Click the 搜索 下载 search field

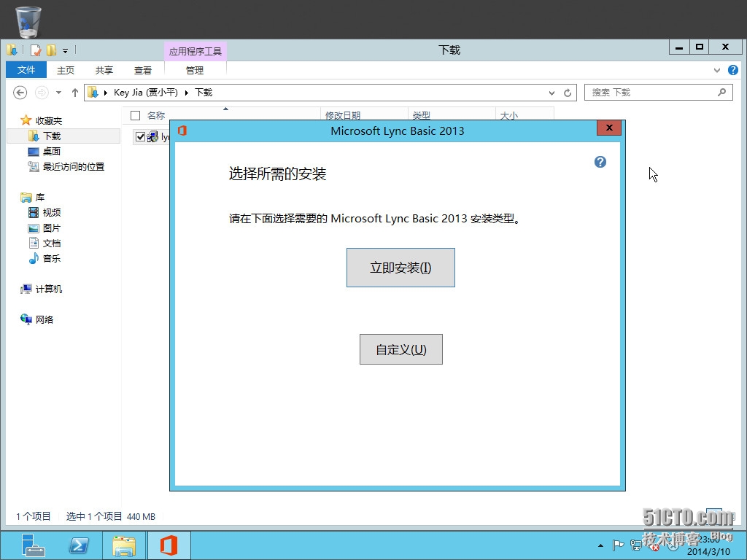659,93
